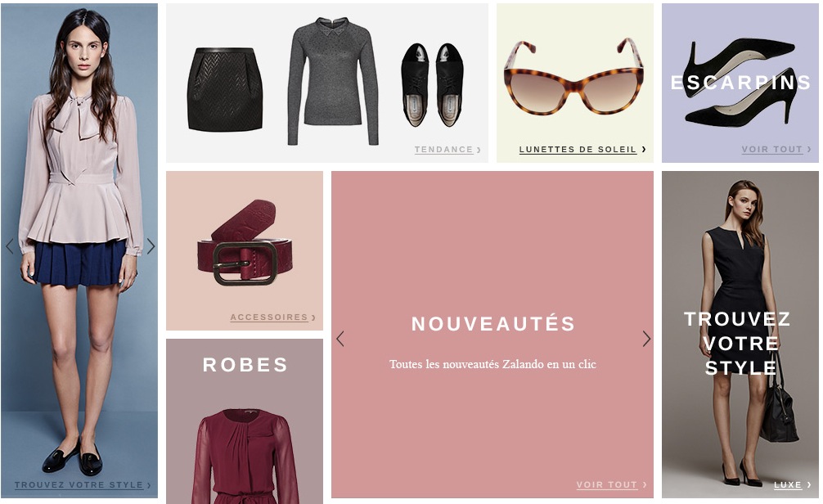
Task: Click the next arrow on the model carousel
Action: coord(151,245)
